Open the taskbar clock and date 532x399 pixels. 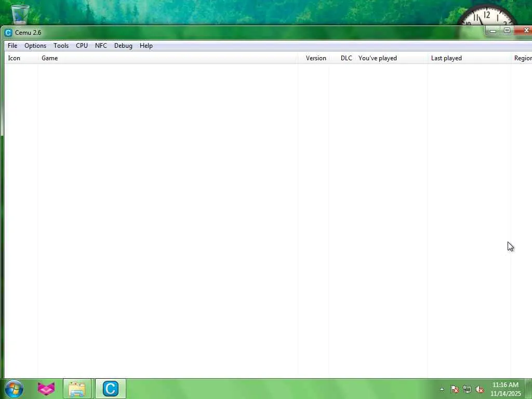506,389
